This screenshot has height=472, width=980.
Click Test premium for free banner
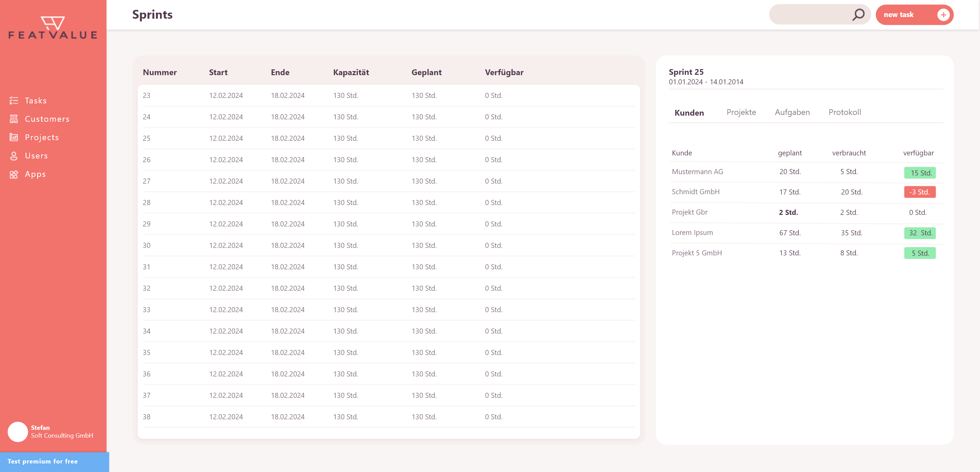point(54,461)
